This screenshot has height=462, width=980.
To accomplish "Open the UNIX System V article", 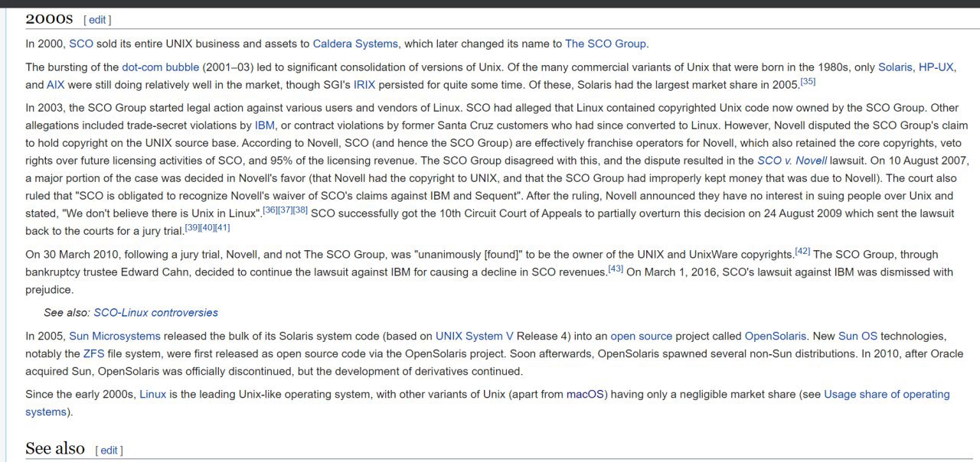I will coord(475,337).
